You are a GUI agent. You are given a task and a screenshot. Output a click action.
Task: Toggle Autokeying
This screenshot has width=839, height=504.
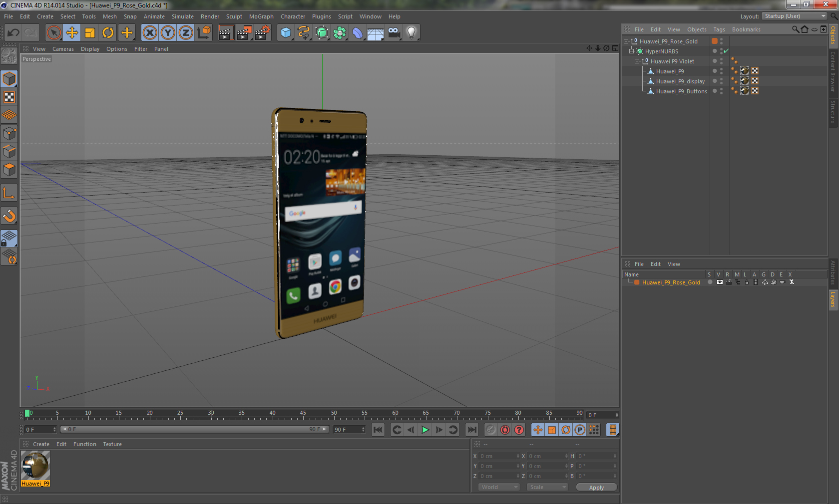click(x=505, y=430)
